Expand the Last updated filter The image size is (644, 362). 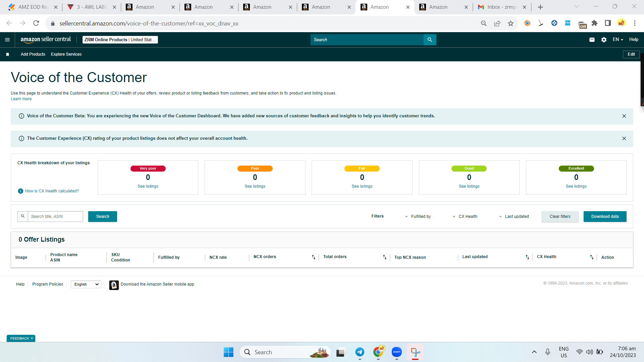tap(514, 217)
